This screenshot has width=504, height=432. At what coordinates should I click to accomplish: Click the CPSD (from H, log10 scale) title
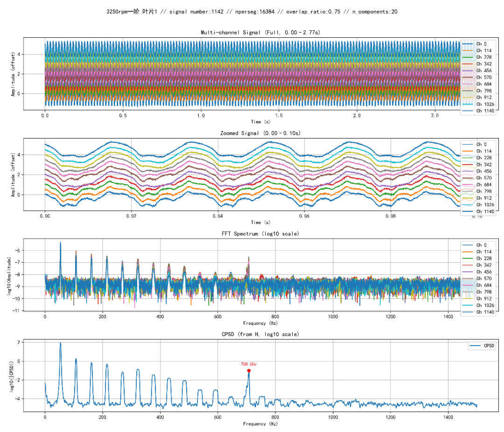pos(260,334)
